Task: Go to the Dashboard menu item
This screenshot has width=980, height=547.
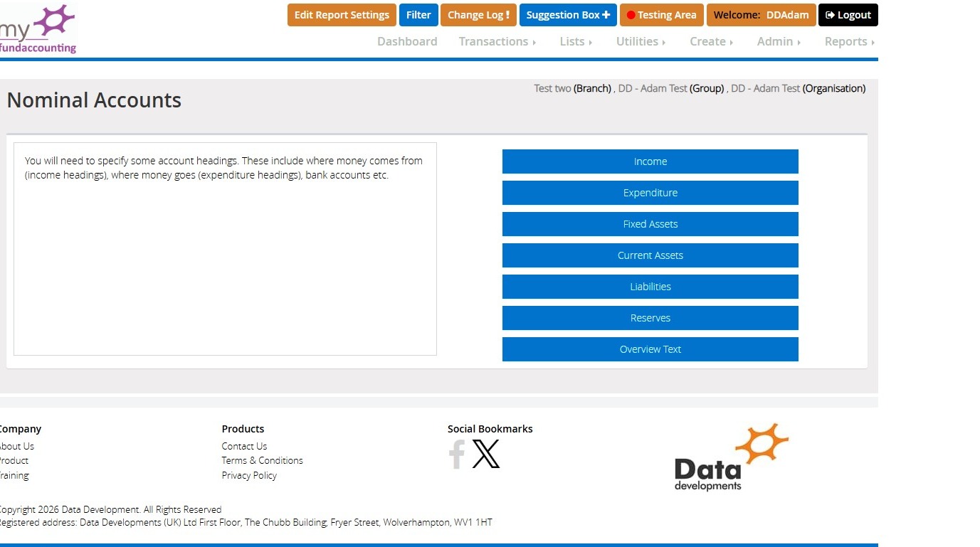Action: (407, 41)
